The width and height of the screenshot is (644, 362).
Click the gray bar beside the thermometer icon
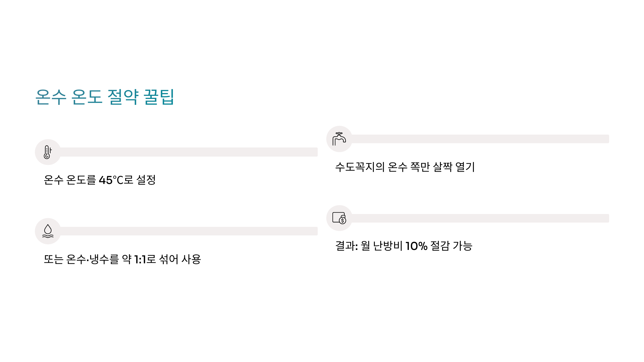[189, 152]
